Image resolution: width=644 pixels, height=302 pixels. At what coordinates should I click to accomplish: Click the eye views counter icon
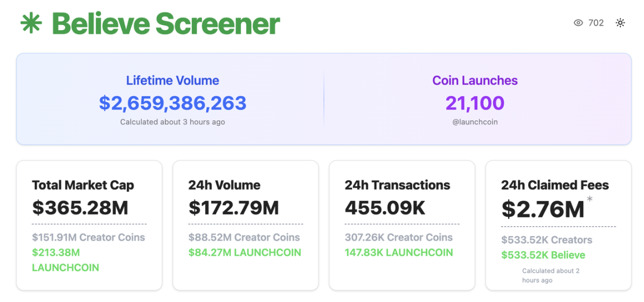(x=578, y=23)
